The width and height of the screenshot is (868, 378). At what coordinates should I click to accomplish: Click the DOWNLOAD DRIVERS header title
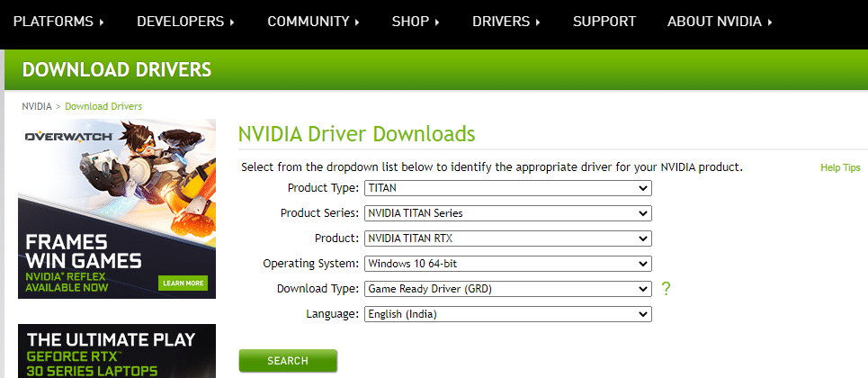pos(117,70)
